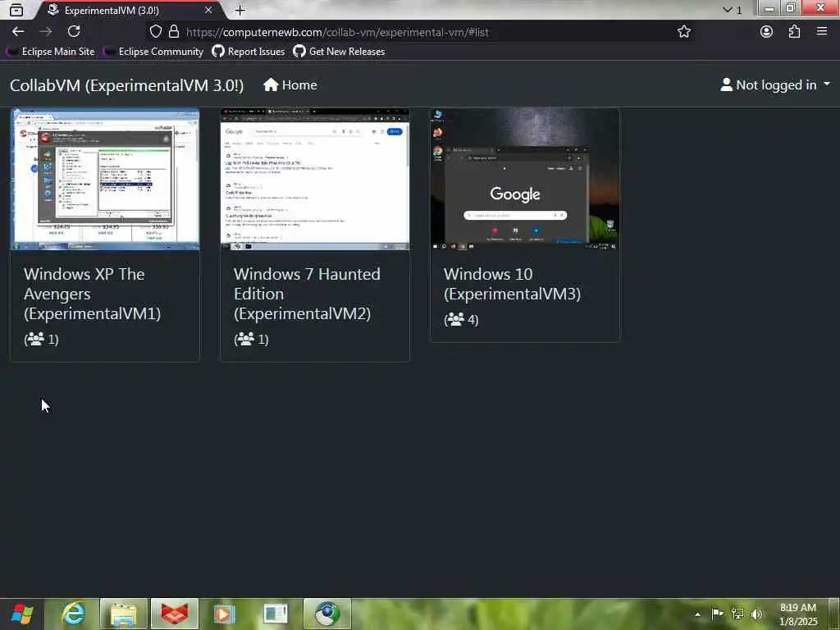Open a new tab with plus button
Viewport: 840px width, 630px height.
(240, 10)
